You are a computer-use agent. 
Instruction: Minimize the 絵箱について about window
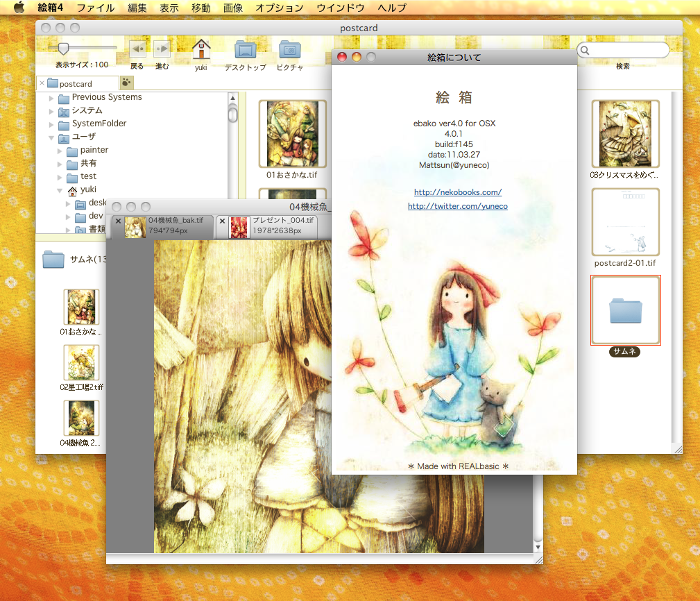pos(357,57)
